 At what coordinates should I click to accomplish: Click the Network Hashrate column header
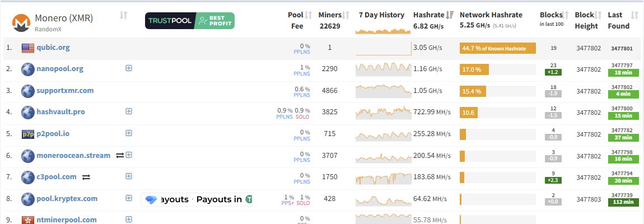pos(491,15)
